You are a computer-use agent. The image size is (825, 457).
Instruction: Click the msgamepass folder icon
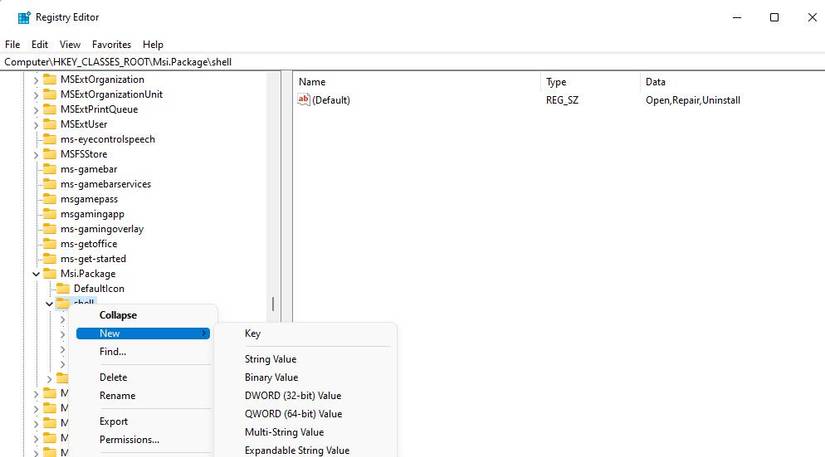49,199
